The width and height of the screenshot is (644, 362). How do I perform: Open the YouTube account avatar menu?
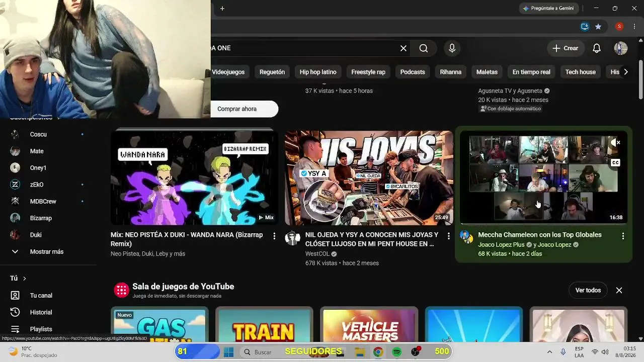pos(620,48)
